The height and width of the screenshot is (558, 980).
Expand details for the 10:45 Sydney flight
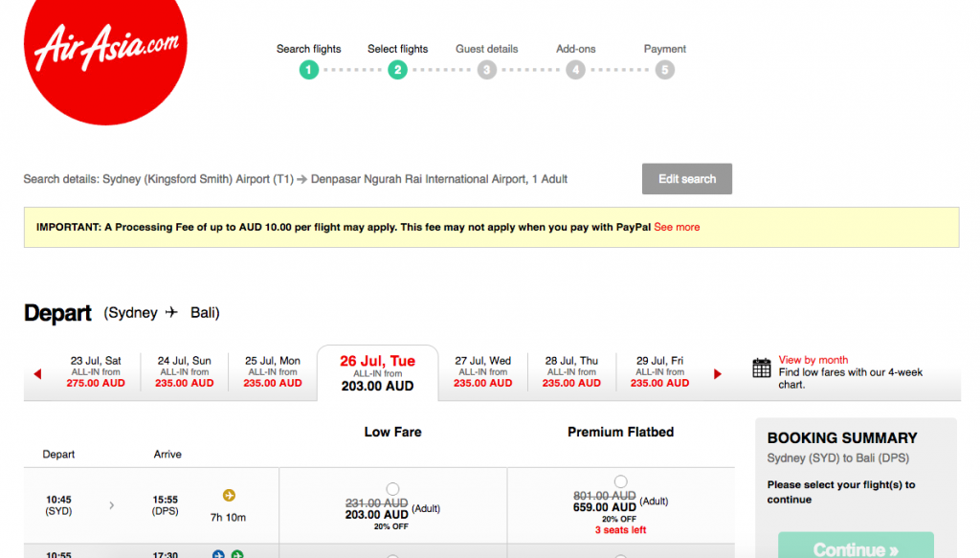pyautogui.click(x=111, y=504)
